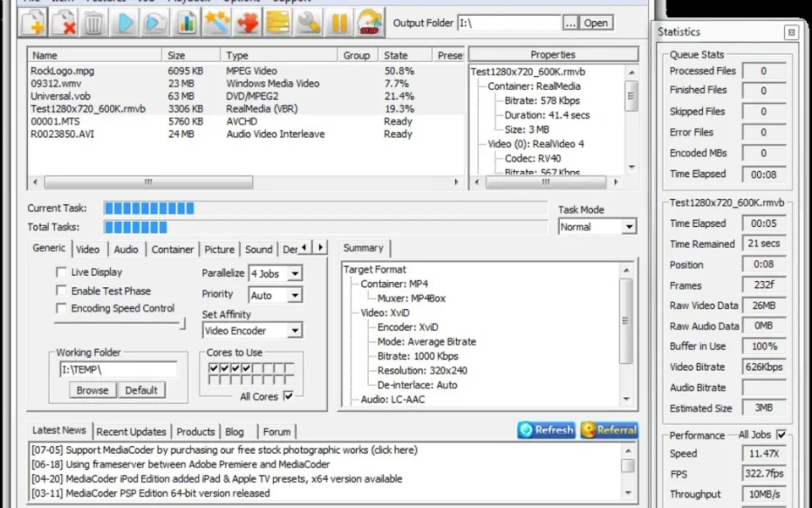Click the red puzzle piece extensions icon
The image size is (812, 508).
(247, 23)
